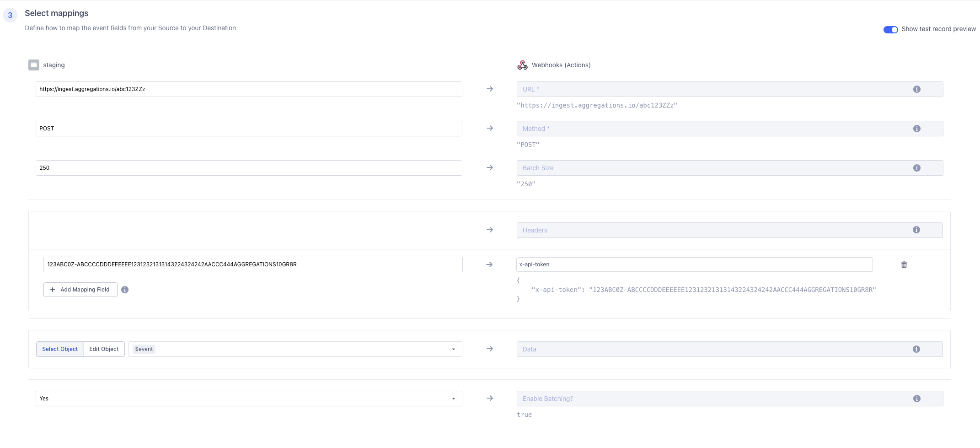Click the POST method input field
Image resolution: width=980 pixels, height=448 pixels.
(x=249, y=129)
